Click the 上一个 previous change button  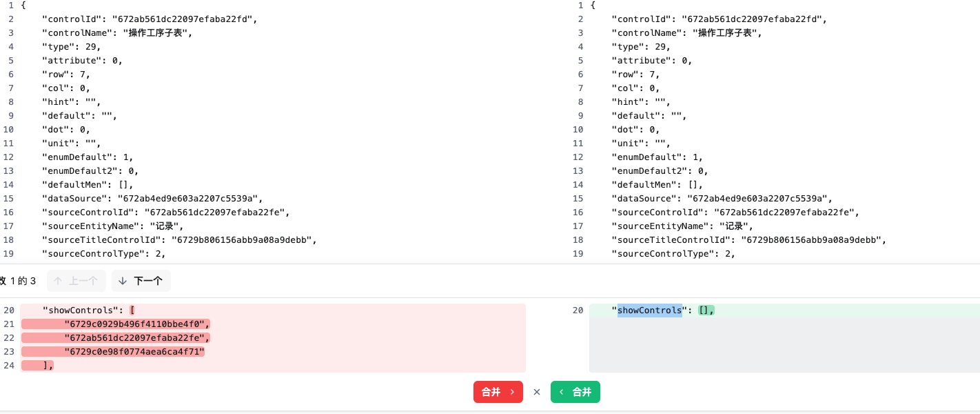76,281
